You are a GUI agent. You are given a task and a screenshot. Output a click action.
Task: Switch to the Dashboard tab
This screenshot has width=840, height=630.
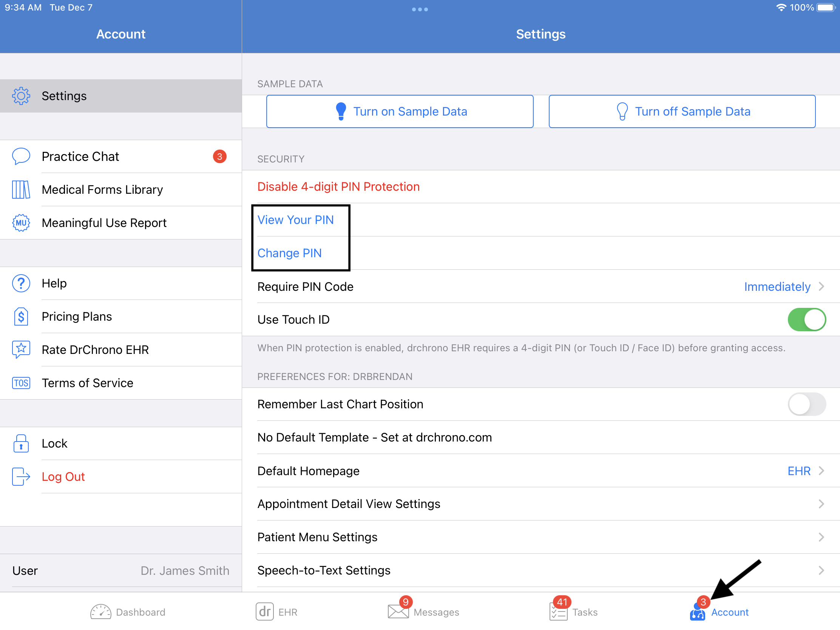(128, 612)
